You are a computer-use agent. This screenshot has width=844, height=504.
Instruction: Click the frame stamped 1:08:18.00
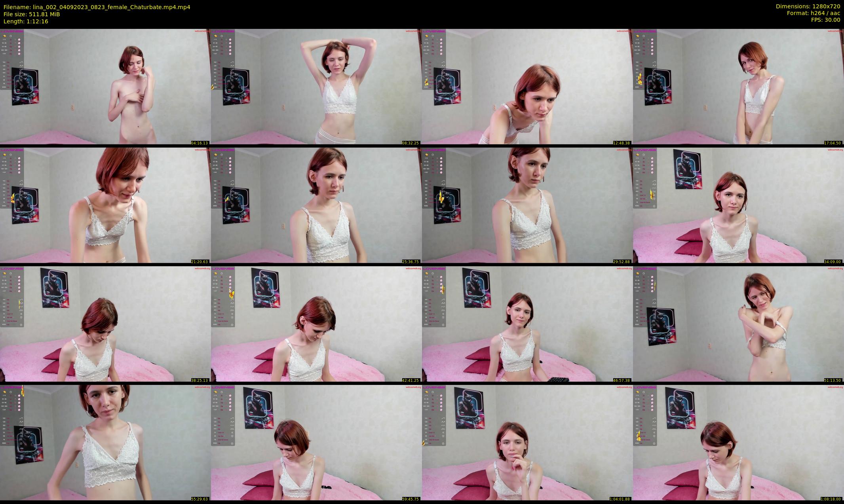[738, 442]
